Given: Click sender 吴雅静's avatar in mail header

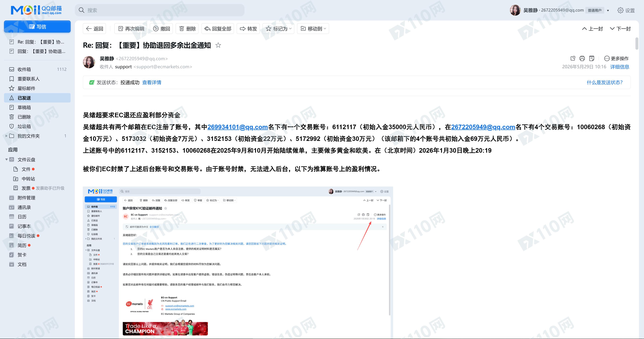Looking at the screenshot, I should point(89,62).
